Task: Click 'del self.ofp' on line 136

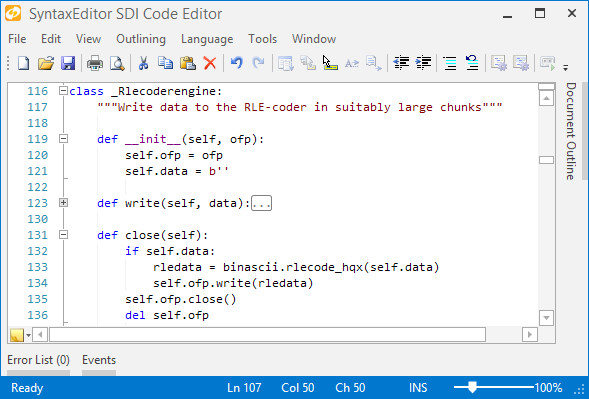Action: [x=167, y=315]
